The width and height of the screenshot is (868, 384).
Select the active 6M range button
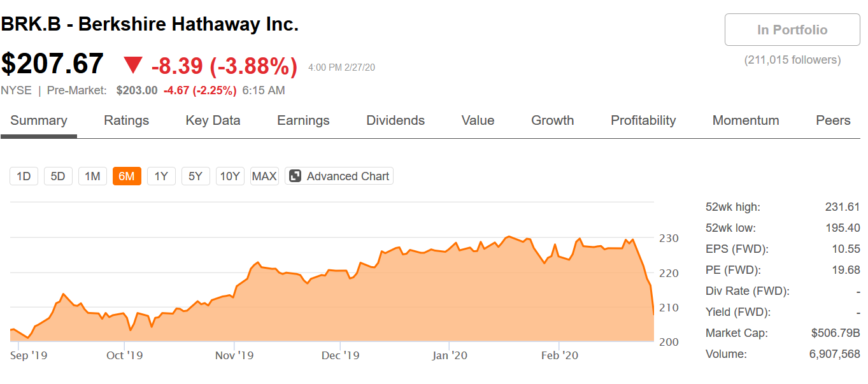point(127,176)
